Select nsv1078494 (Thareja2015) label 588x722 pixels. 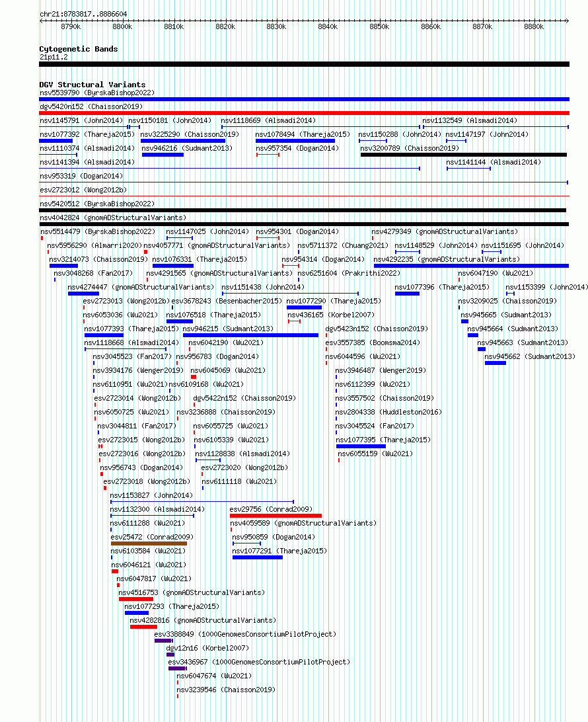pos(303,134)
